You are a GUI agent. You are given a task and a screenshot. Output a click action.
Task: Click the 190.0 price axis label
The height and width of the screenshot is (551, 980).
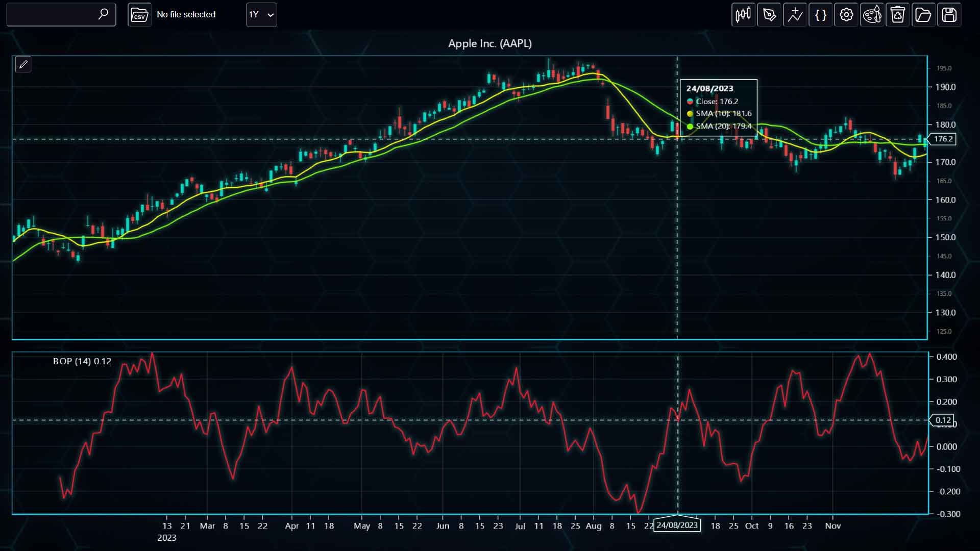[x=945, y=87]
